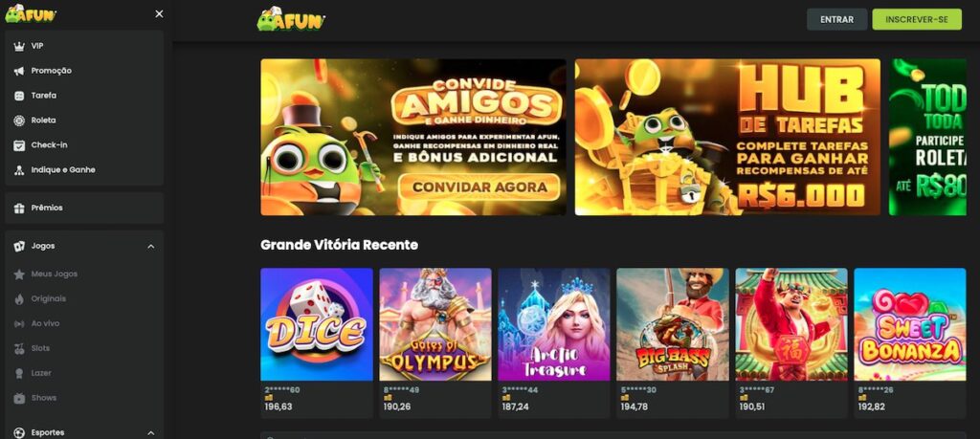Collapse the Jogos section chevron
The height and width of the screenshot is (439, 980).
click(x=150, y=247)
